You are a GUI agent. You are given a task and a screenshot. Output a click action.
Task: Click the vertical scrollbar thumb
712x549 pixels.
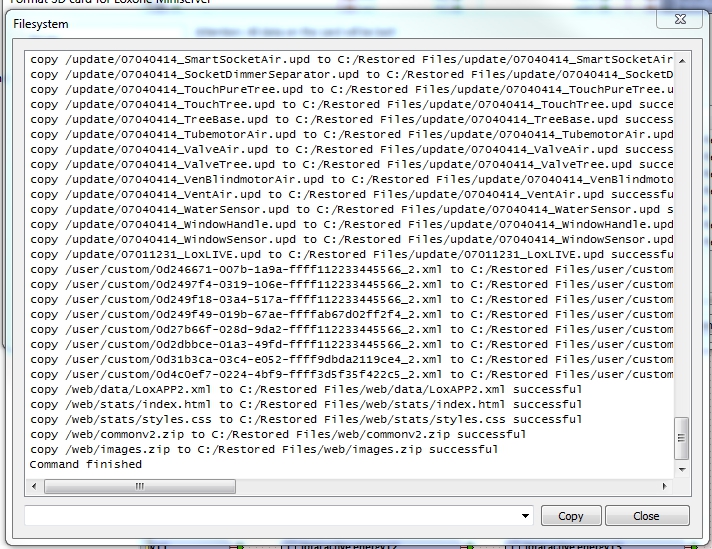click(x=682, y=438)
